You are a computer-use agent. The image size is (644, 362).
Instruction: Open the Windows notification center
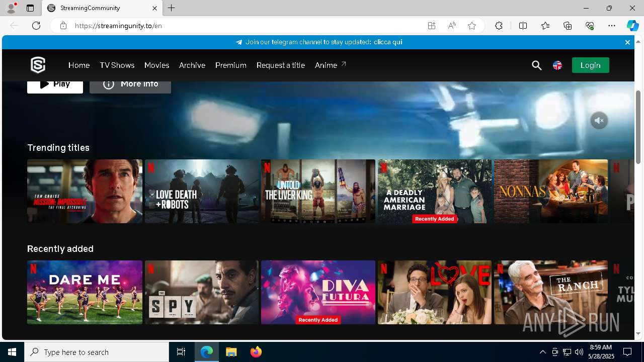(x=627, y=352)
